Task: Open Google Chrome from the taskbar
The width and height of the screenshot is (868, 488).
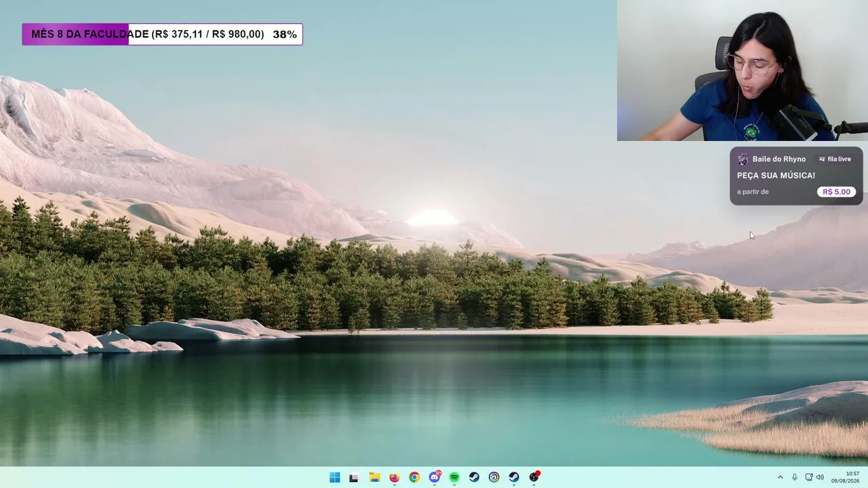Action: 414,477
